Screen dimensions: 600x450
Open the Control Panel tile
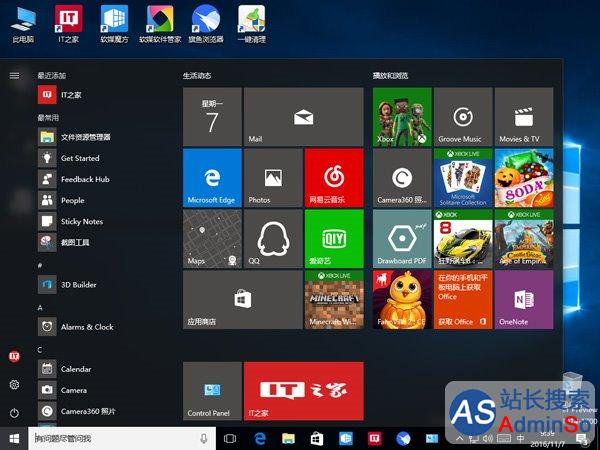click(212, 391)
